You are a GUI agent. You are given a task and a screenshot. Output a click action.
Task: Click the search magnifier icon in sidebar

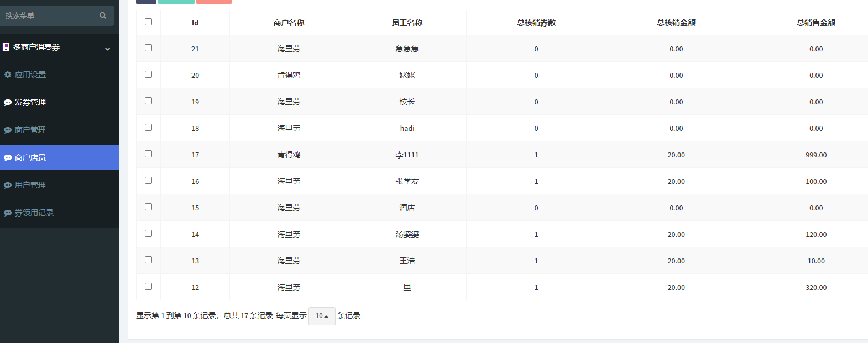[103, 15]
